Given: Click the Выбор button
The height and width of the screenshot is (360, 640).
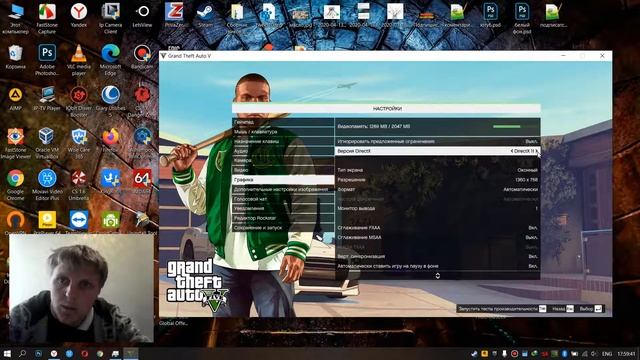Looking at the screenshot, I should pos(590,309).
